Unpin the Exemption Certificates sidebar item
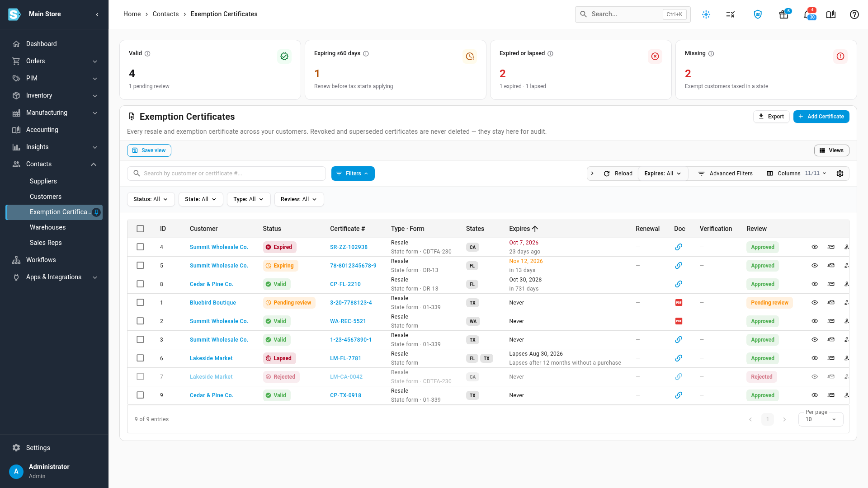Image resolution: width=868 pixels, height=488 pixels. coord(96,212)
